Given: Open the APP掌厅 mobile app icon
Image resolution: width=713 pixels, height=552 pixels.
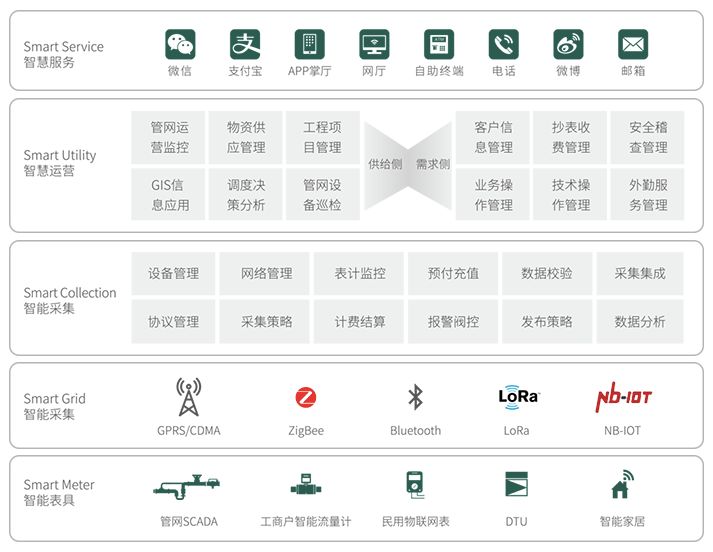Looking at the screenshot, I should 310,45.
